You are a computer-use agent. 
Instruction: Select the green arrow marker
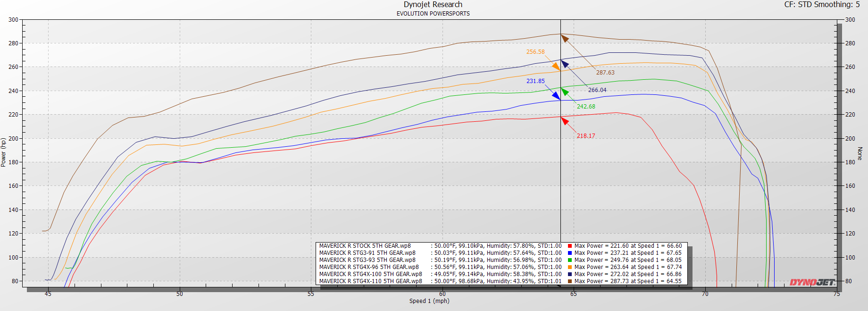(x=565, y=92)
